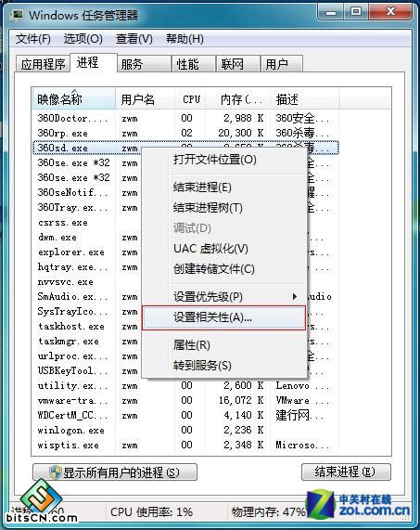Maximize the Task Manager window
420x530 pixels.
point(355,12)
